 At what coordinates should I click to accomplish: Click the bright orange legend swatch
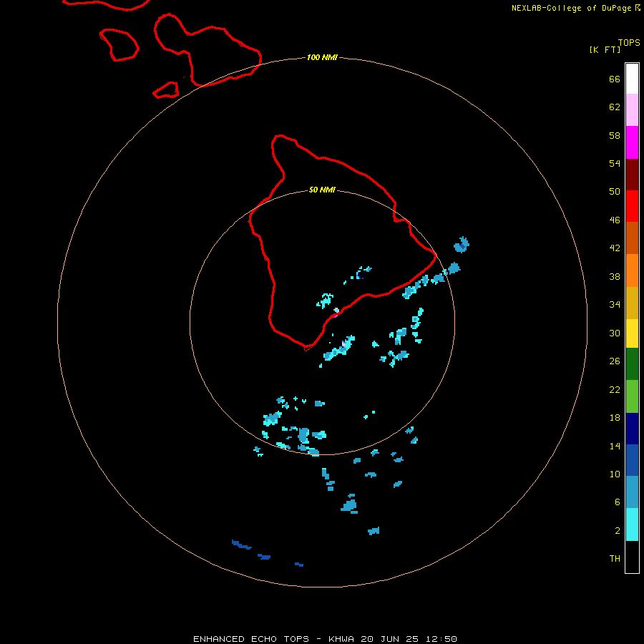[x=632, y=270]
